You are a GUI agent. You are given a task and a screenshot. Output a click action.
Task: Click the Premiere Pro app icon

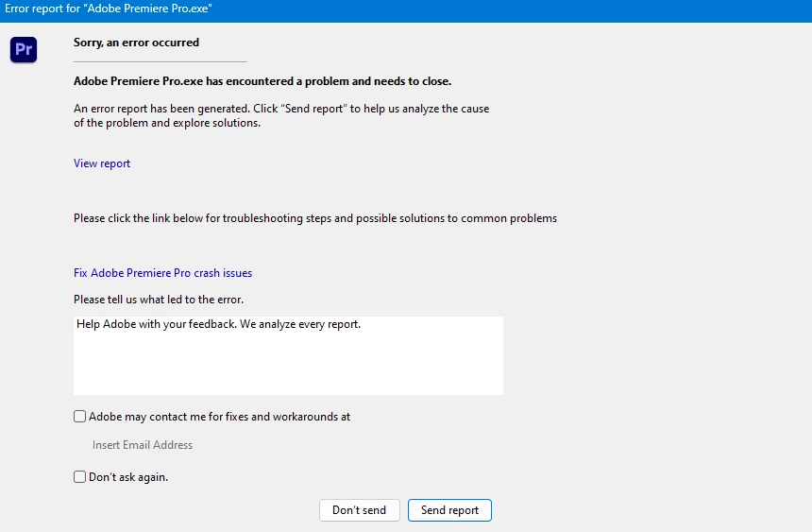pos(24,50)
